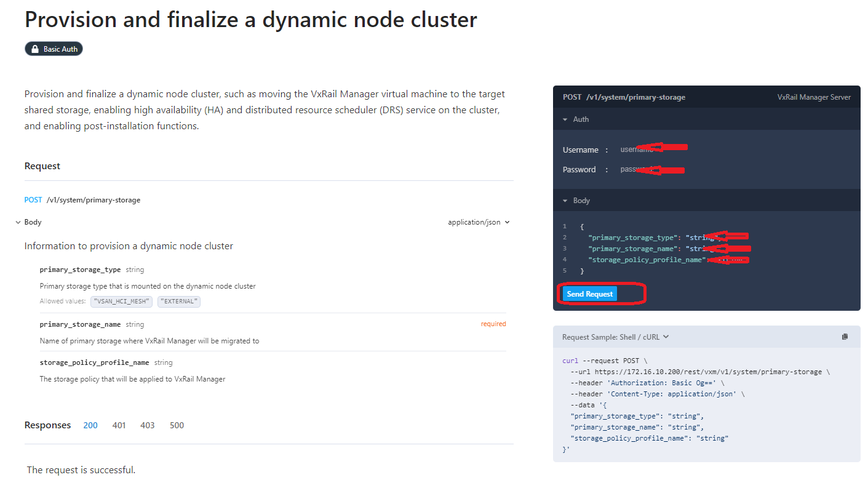Collapse the Body section in the request panel
The height and width of the screenshot is (480, 868).
point(565,200)
